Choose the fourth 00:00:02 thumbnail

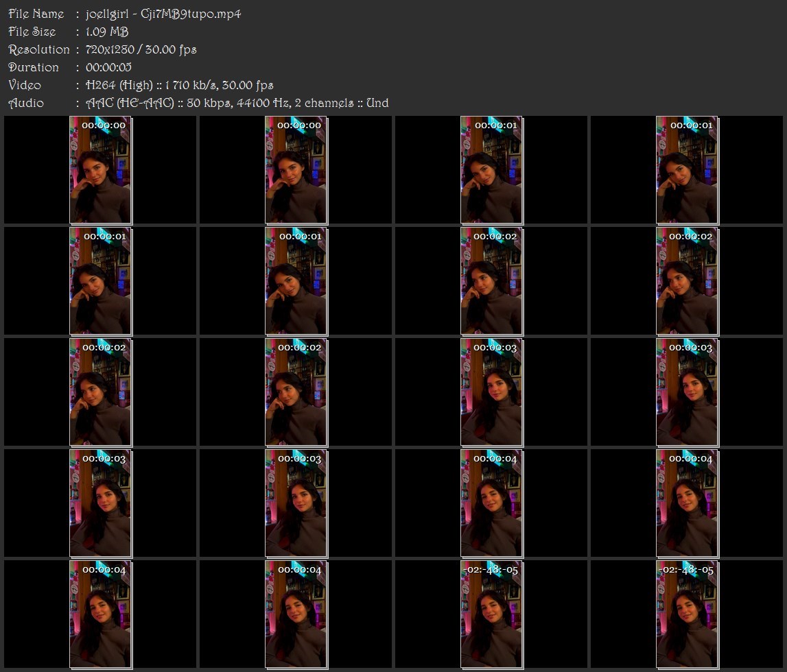tap(296, 392)
